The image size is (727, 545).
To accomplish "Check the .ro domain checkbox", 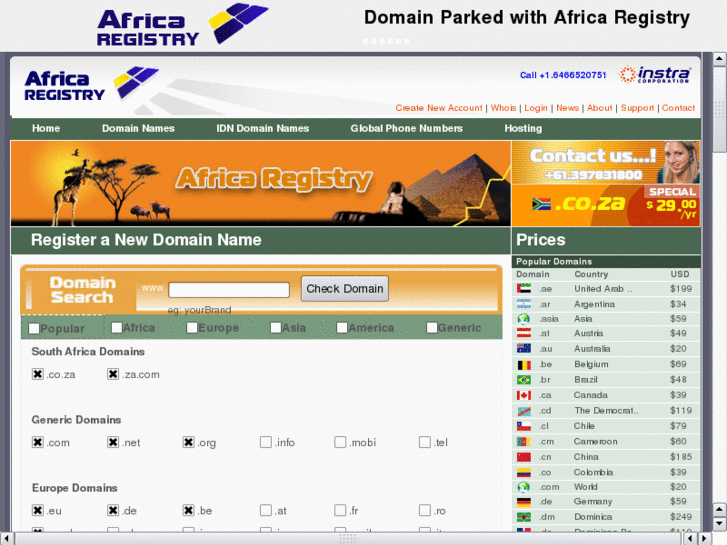I will 425,510.
